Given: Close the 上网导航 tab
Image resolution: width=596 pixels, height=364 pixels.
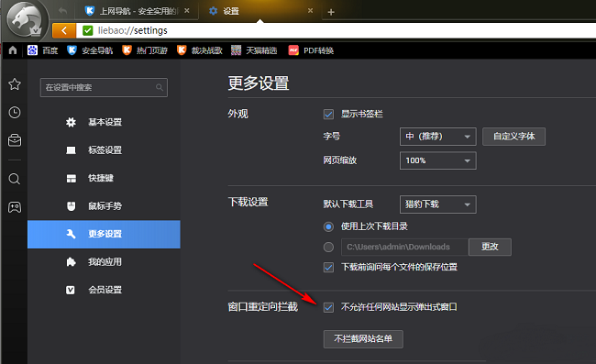Looking at the screenshot, I should [x=187, y=11].
